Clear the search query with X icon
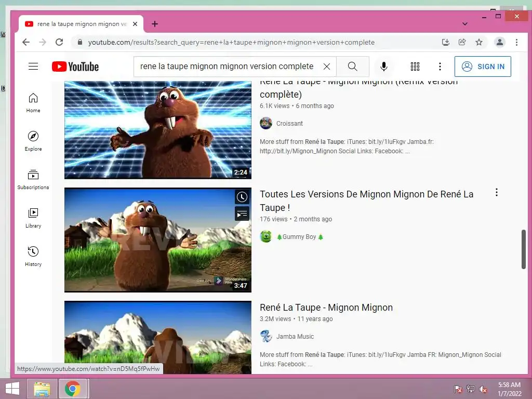Viewport: 532px width, 399px height. coord(327,66)
